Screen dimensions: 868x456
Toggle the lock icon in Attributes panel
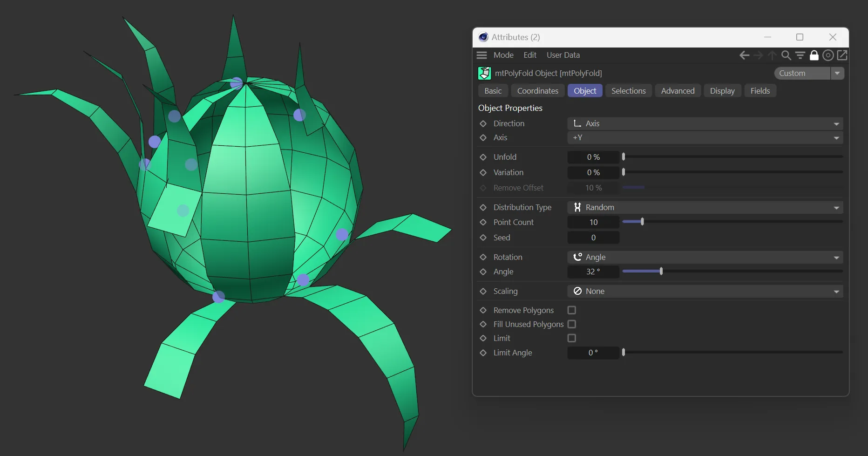[x=814, y=55]
